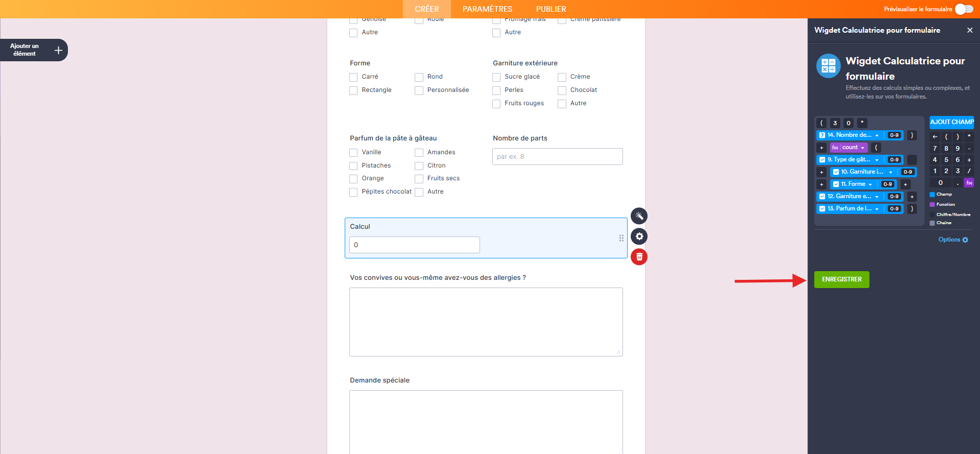The image size is (980, 454).
Task: Click the green ENREGISTRER button
Action: tap(841, 279)
